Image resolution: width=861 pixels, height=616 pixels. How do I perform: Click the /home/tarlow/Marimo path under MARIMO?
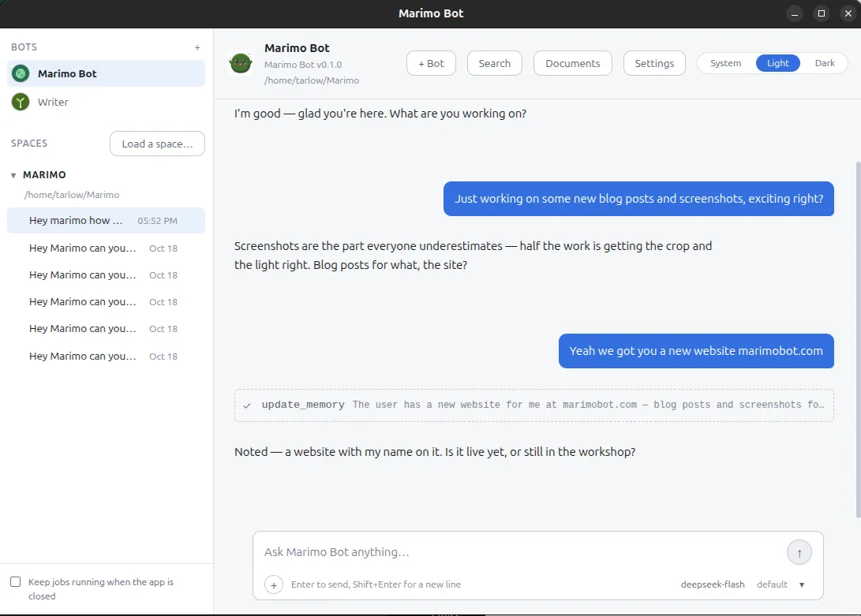(71, 195)
